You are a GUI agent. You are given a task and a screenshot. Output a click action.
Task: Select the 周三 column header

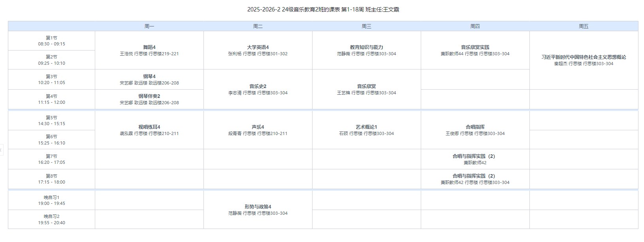(x=366, y=26)
